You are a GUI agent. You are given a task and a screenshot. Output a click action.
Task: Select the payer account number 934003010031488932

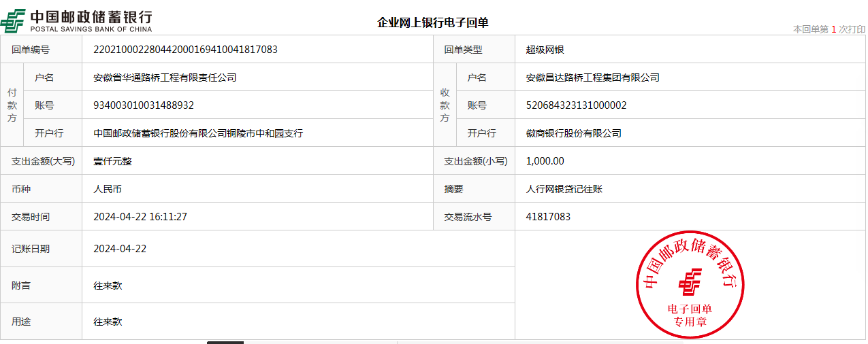tap(144, 105)
